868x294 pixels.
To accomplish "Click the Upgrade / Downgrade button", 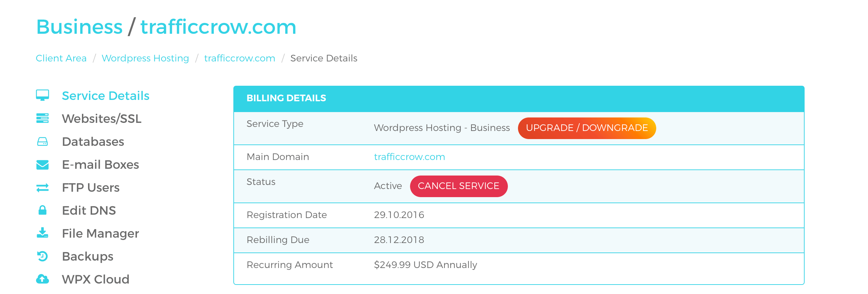I will coord(587,128).
